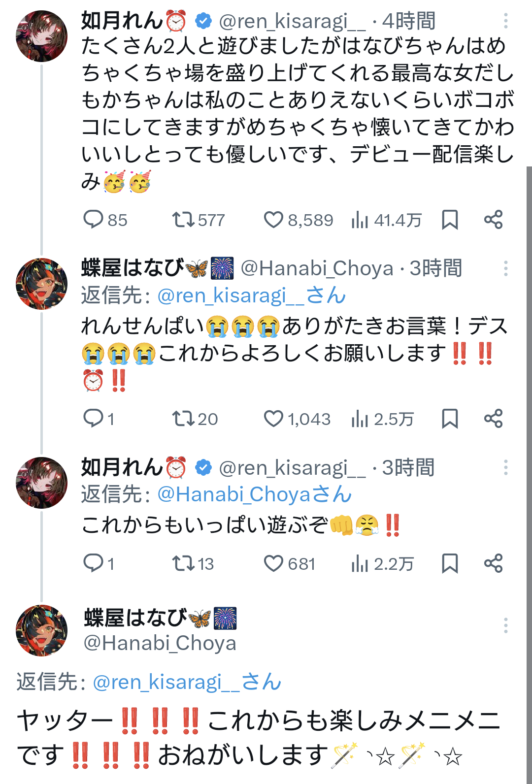Image resolution: width=532 pixels, height=784 pixels.
Task: Open 如月れん's profile avatar at top
Action: (42, 36)
